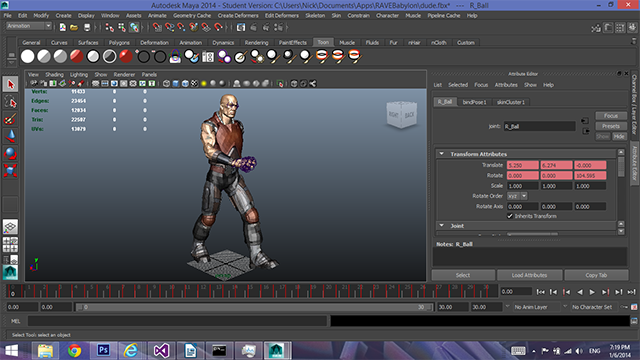640x360 pixels.
Task: Collapse the Joint section
Action: coord(442,225)
